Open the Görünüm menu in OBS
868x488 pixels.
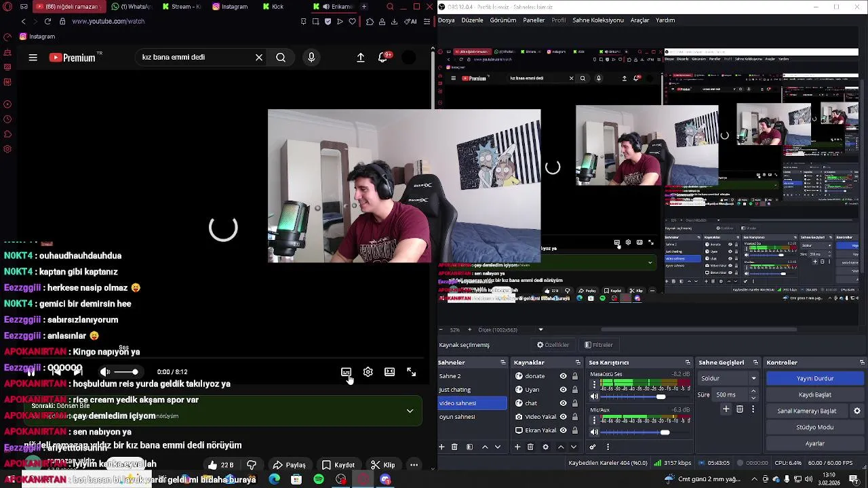click(503, 20)
